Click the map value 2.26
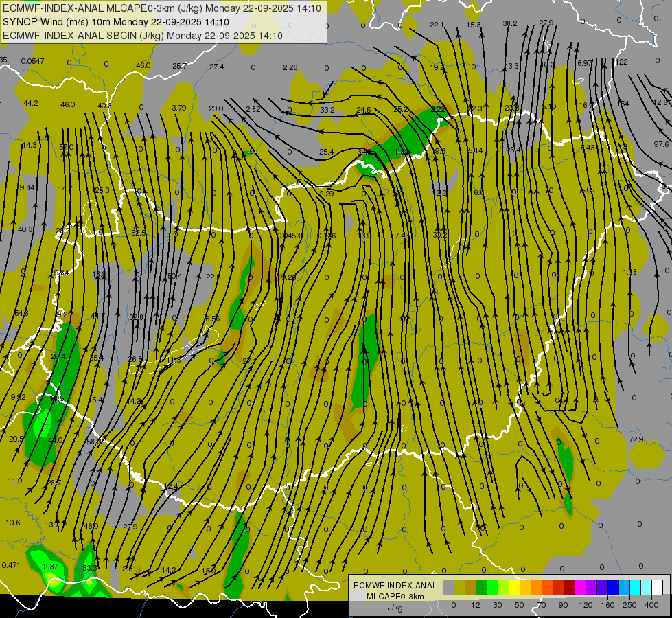This screenshot has height=618, width=672. [290, 67]
